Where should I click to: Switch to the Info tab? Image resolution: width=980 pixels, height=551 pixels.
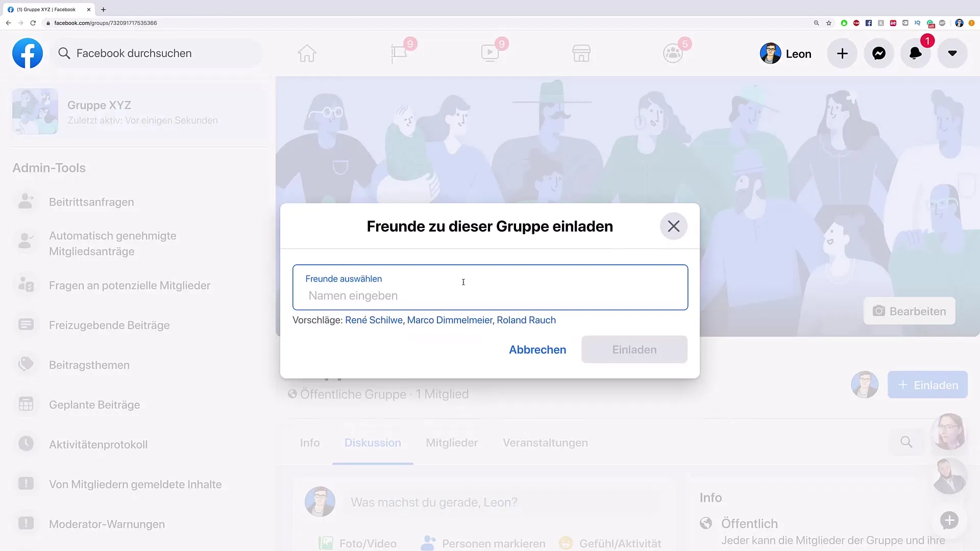coord(310,443)
